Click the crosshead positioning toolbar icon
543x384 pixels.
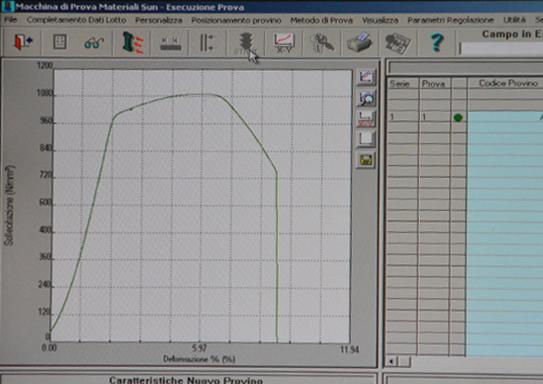170,43
